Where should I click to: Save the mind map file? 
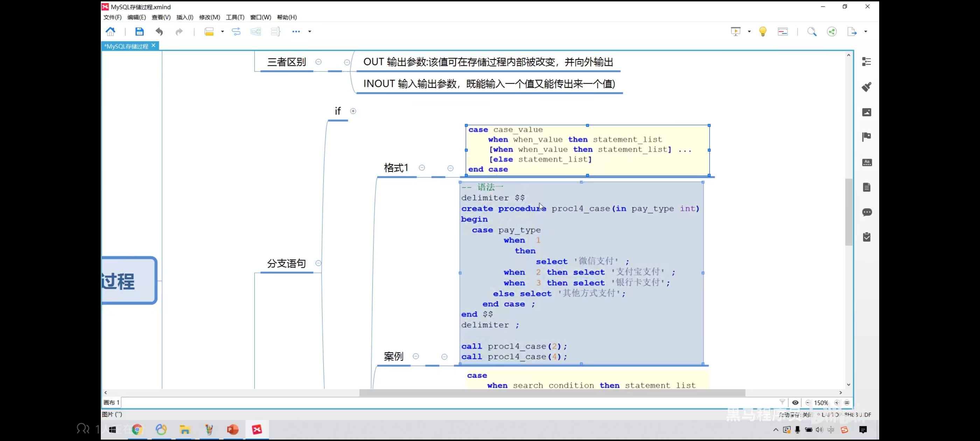click(x=139, y=31)
